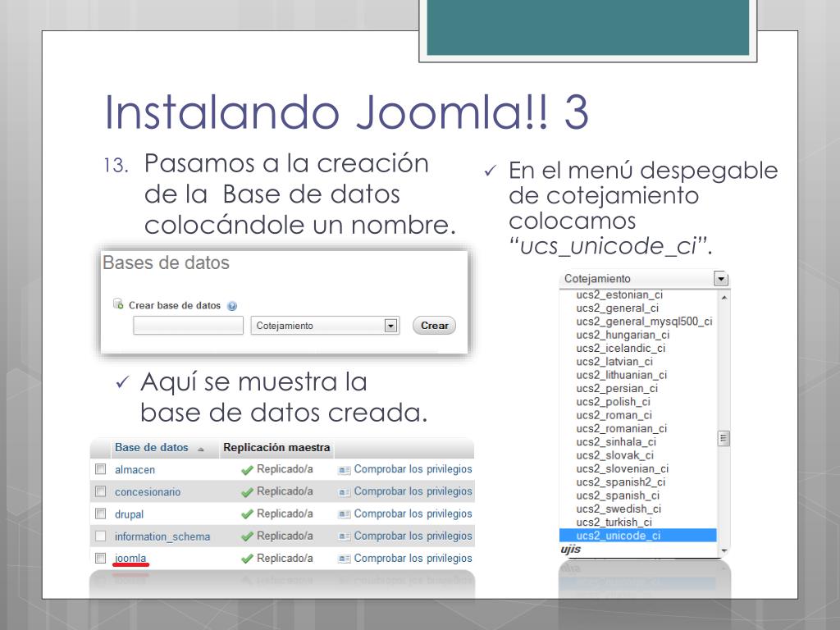Select ucs2_sinhala_ci option
This screenshot has width=840, height=630.
coord(616,442)
